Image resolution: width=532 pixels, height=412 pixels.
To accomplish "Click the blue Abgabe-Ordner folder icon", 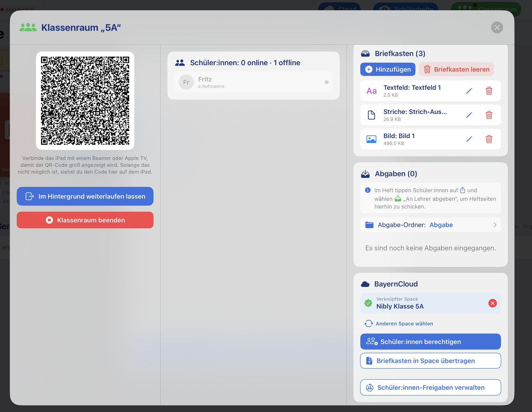I will coord(369,225).
